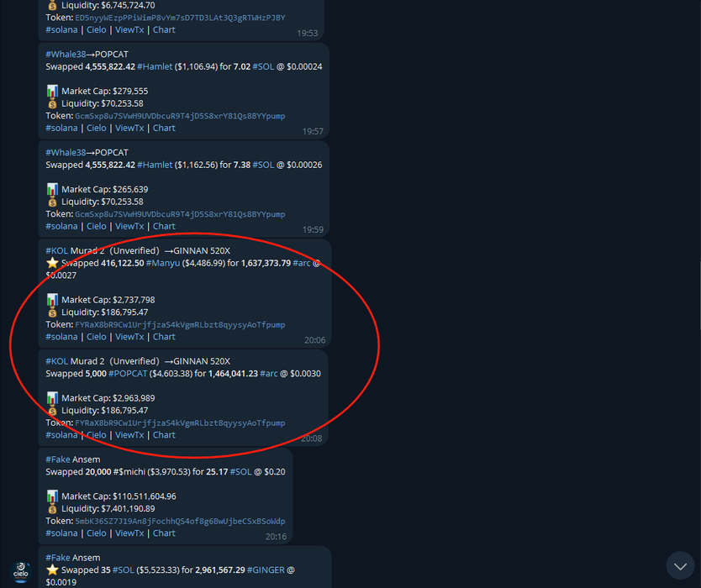The image size is (701, 588).
Task: Jump to latest message with down-arrow button
Action: tap(680, 566)
